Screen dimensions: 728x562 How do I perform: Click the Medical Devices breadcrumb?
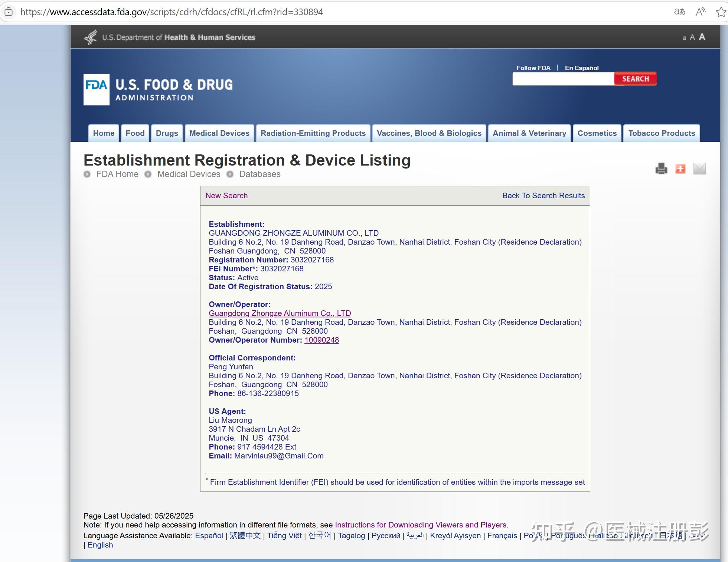pos(189,174)
